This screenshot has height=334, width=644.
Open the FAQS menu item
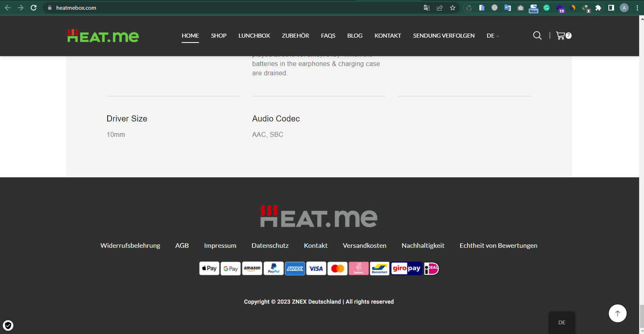(x=328, y=36)
